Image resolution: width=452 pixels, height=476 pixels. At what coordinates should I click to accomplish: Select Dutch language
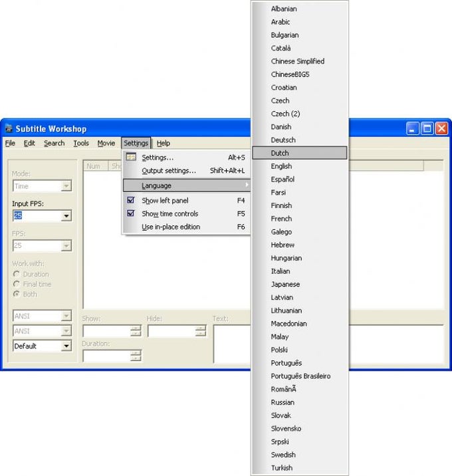pos(300,153)
